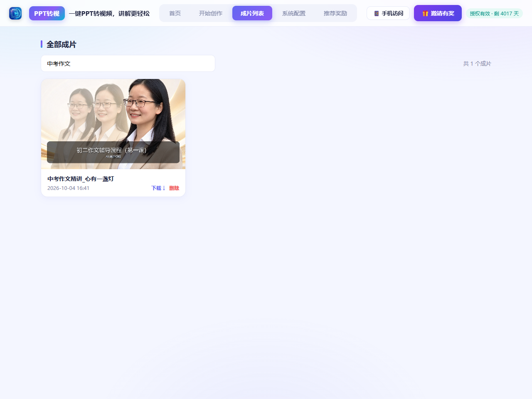Download the 中考作文精讲 video
Viewport: 532px width, 399px height.
tap(158, 188)
